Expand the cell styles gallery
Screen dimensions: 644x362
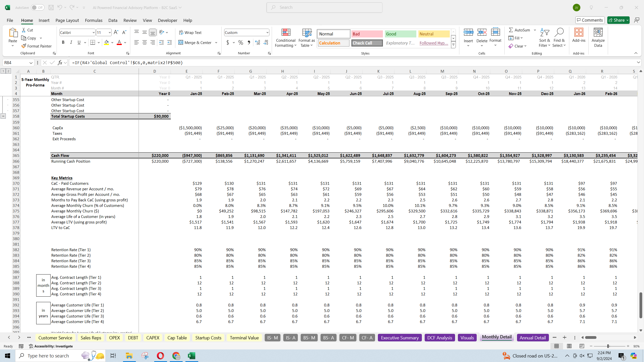click(453, 45)
